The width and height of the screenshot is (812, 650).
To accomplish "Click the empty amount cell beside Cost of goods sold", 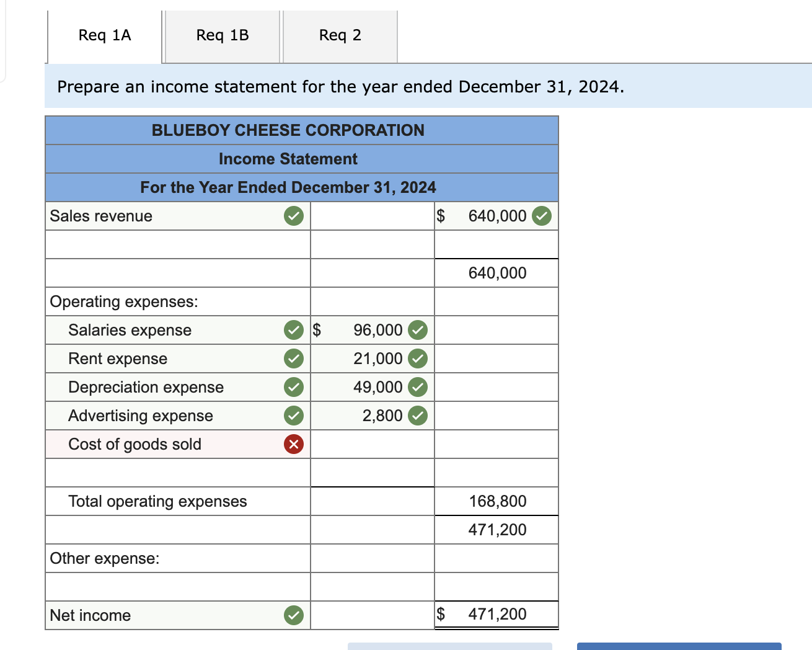I will tap(372, 444).
